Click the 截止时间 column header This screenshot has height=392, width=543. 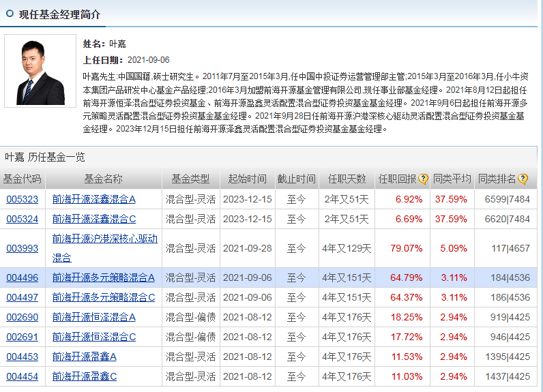297,179
